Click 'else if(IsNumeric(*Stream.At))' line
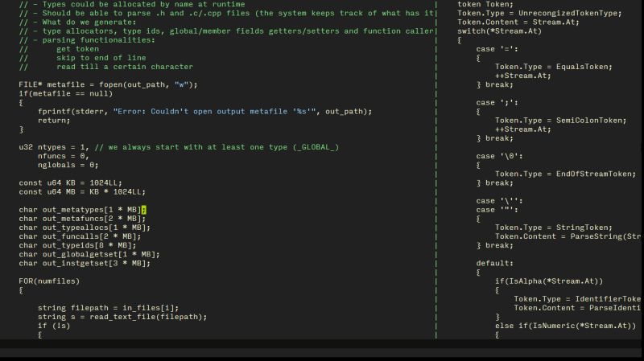 pos(565,326)
